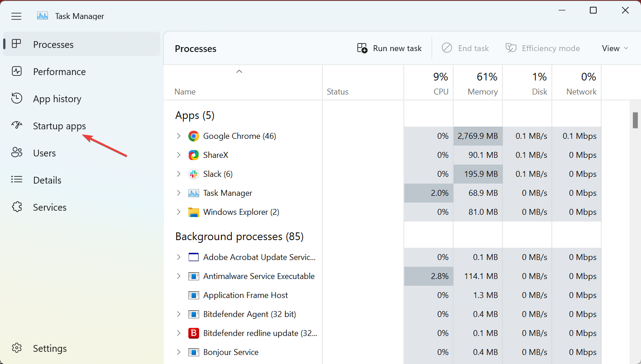
Task: Open the Startup apps page
Action: click(x=81, y=126)
